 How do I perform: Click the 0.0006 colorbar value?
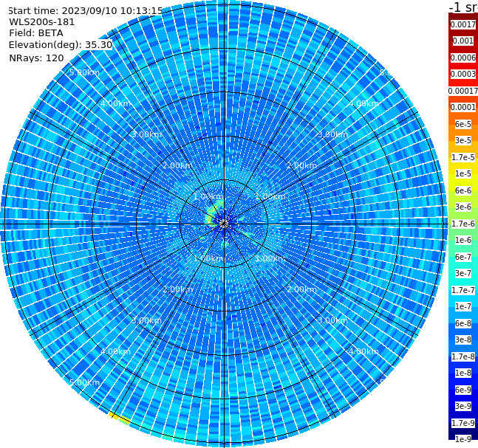(x=463, y=58)
